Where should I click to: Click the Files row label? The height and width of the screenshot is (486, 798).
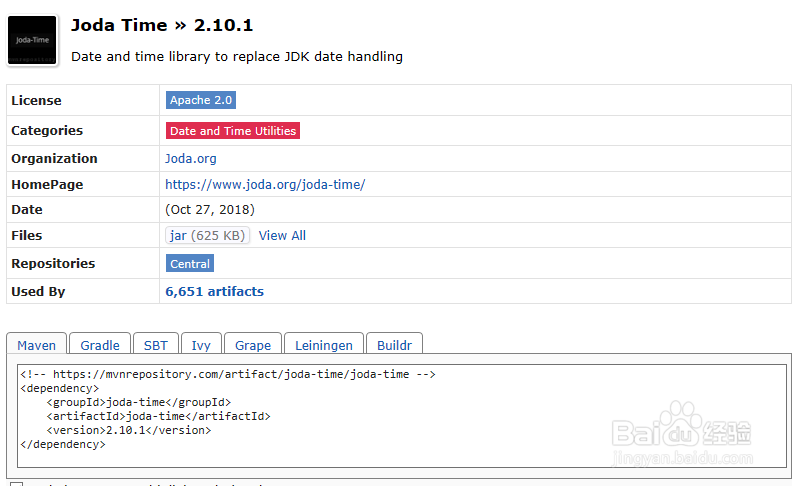click(26, 236)
